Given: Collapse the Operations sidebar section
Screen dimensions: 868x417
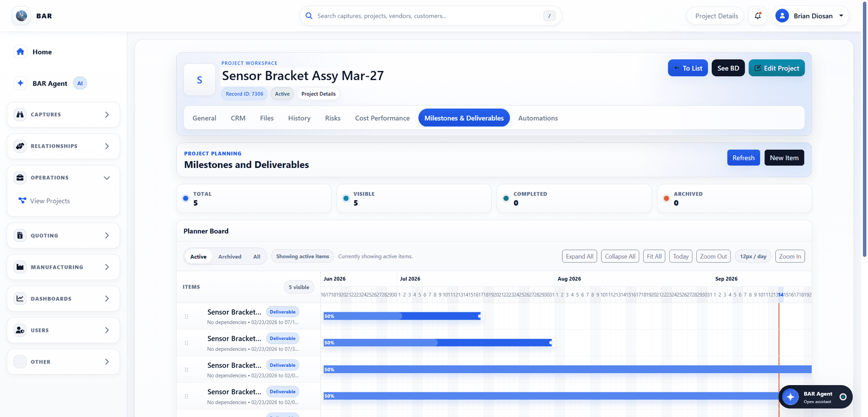Looking at the screenshot, I should pyautogui.click(x=107, y=178).
